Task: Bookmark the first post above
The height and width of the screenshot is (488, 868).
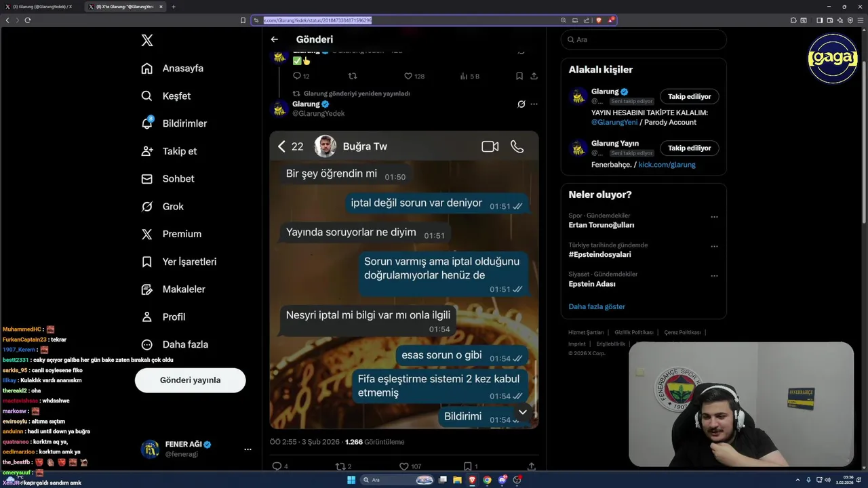Action: click(x=519, y=77)
